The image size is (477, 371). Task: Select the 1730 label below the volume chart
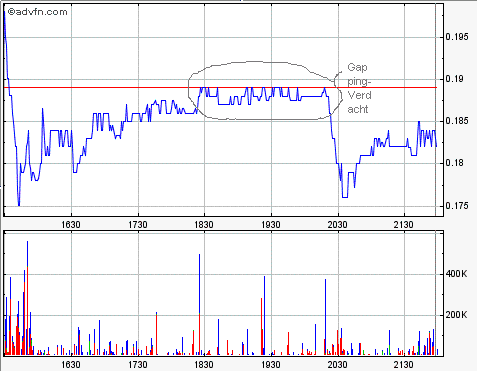[138, 365]
